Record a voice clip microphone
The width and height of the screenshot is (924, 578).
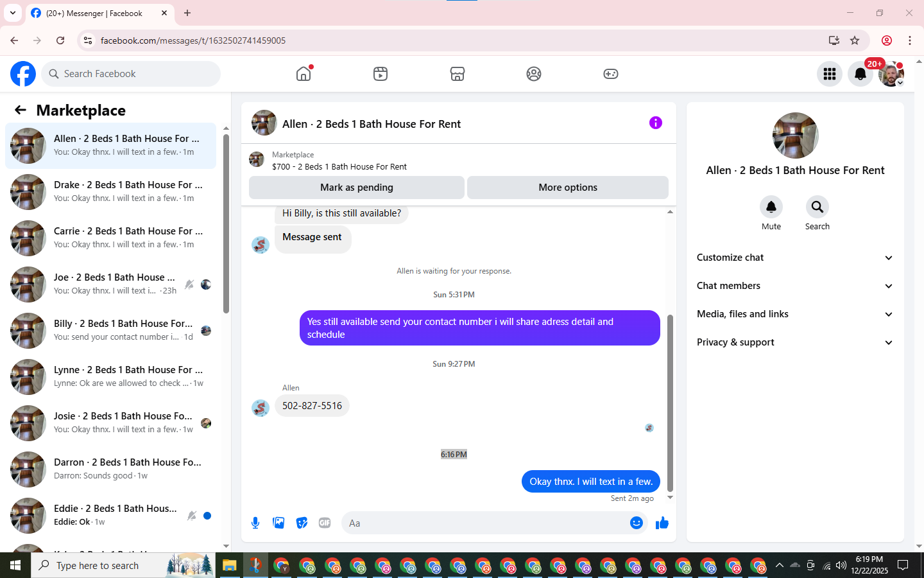[255, 523]
